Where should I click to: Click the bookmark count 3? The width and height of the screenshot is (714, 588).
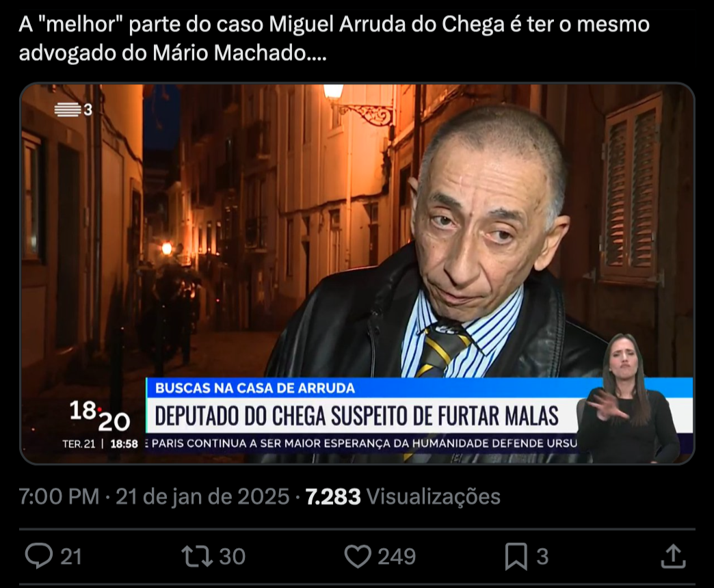click(542, 557)
